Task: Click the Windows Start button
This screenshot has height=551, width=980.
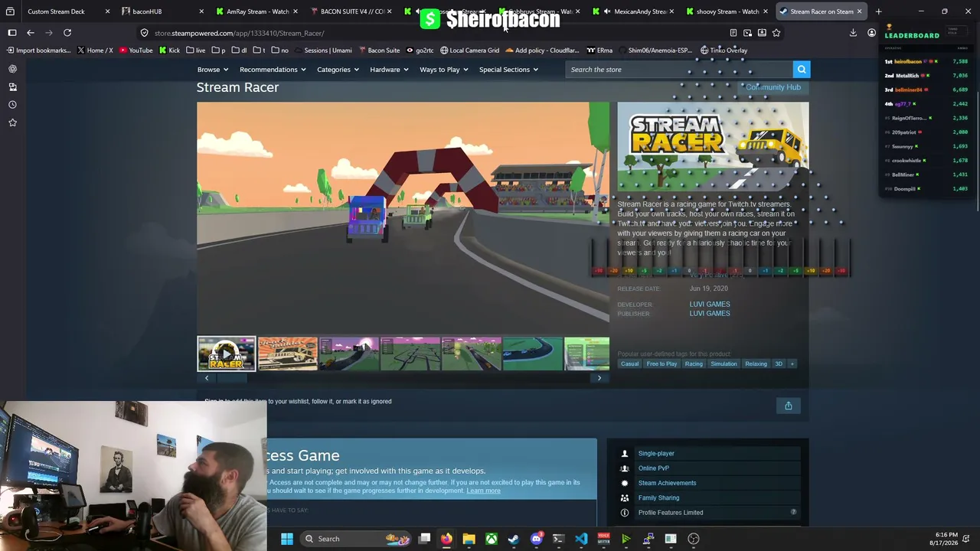Action: click(x=286, y=539)
